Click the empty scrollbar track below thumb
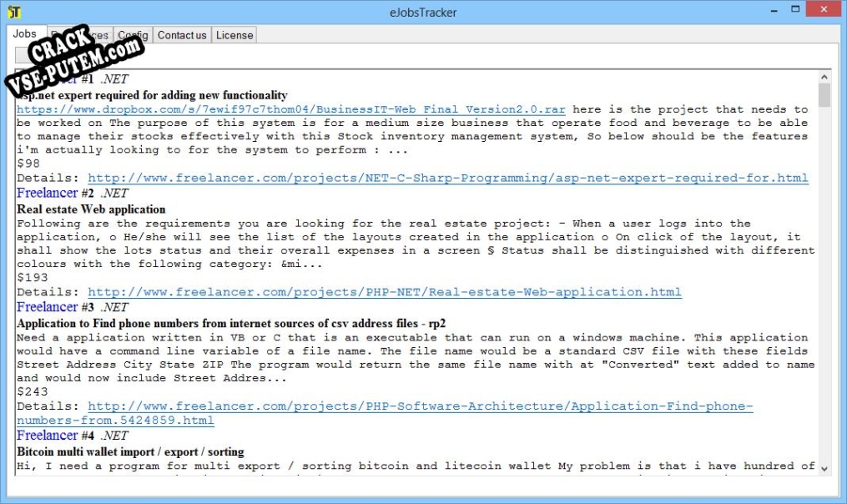 824,292
